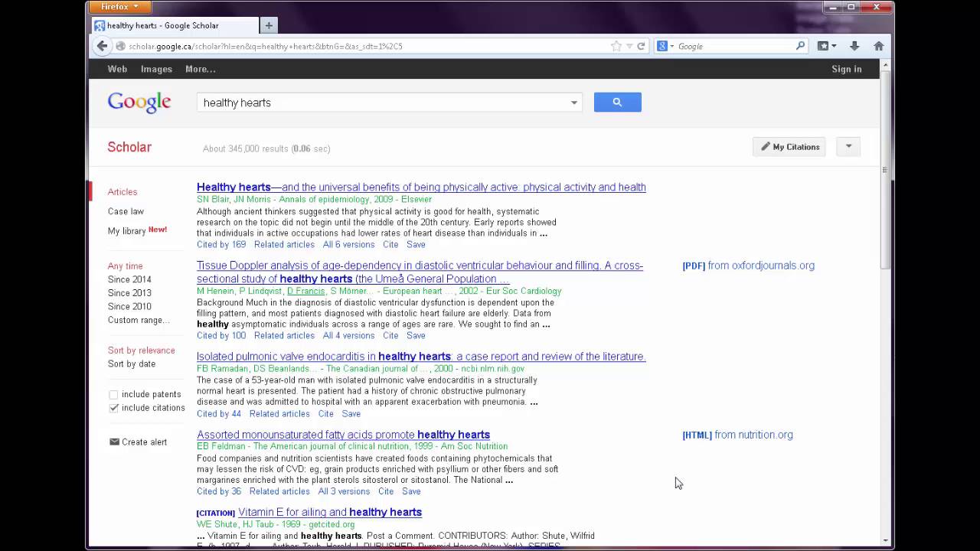Click in the healthy hearts search field

(x=383, y=103)
